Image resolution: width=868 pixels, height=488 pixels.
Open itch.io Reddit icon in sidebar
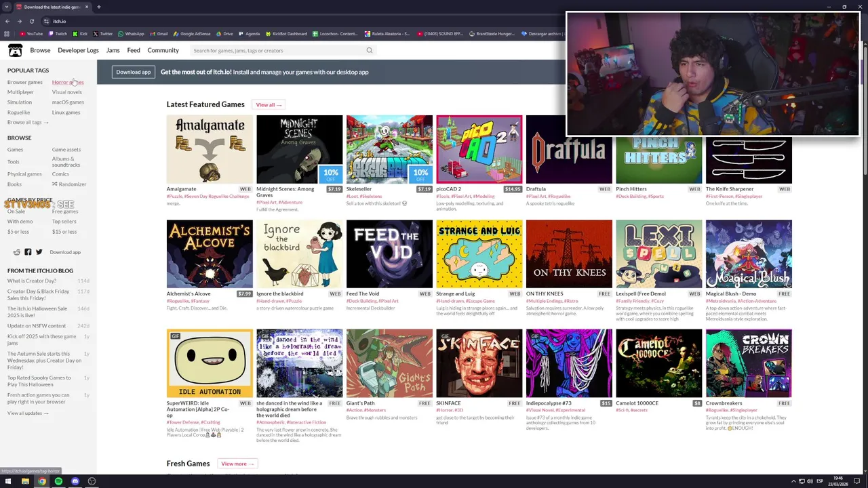[17, 252]
